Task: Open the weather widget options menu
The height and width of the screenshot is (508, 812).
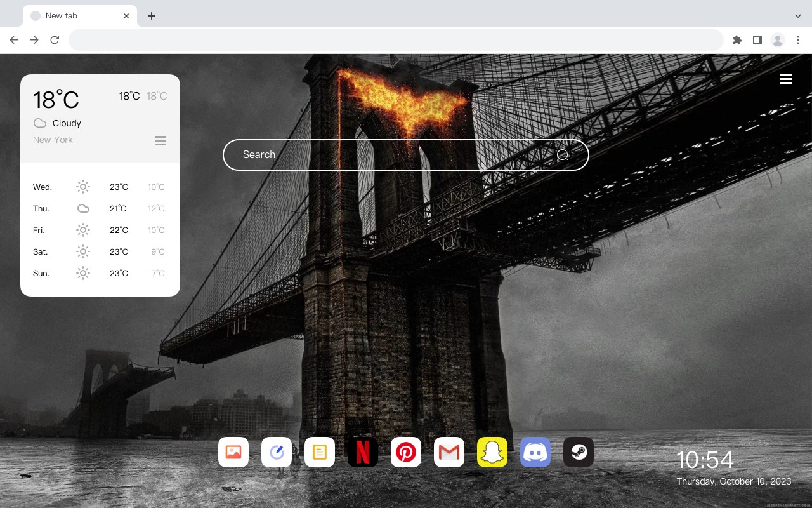Action: coord(160,140)
